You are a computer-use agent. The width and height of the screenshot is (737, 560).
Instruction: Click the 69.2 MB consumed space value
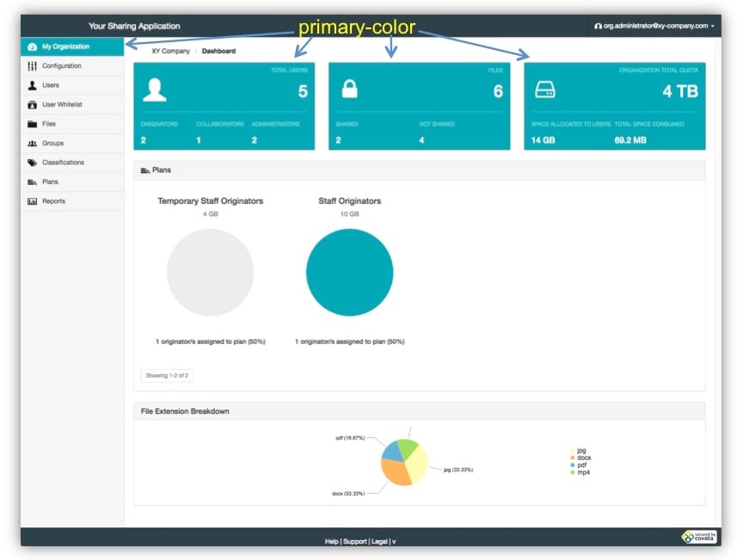[x=630, y=140]
